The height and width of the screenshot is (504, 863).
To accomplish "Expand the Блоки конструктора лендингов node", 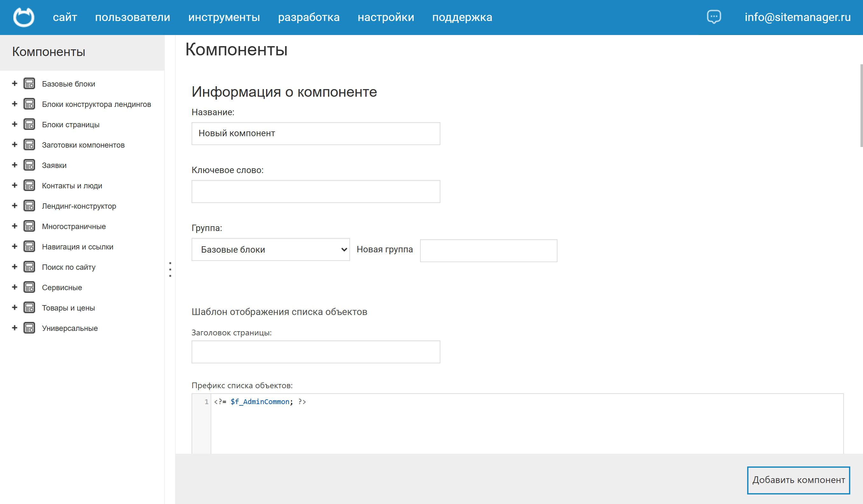I will [14, 104].
